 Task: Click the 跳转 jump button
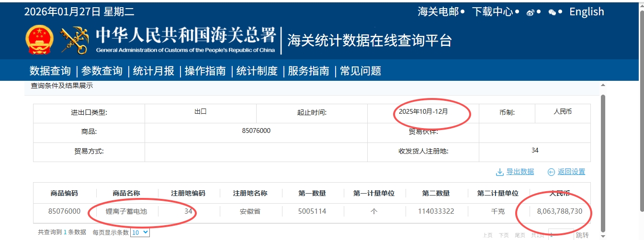point(582,235)
